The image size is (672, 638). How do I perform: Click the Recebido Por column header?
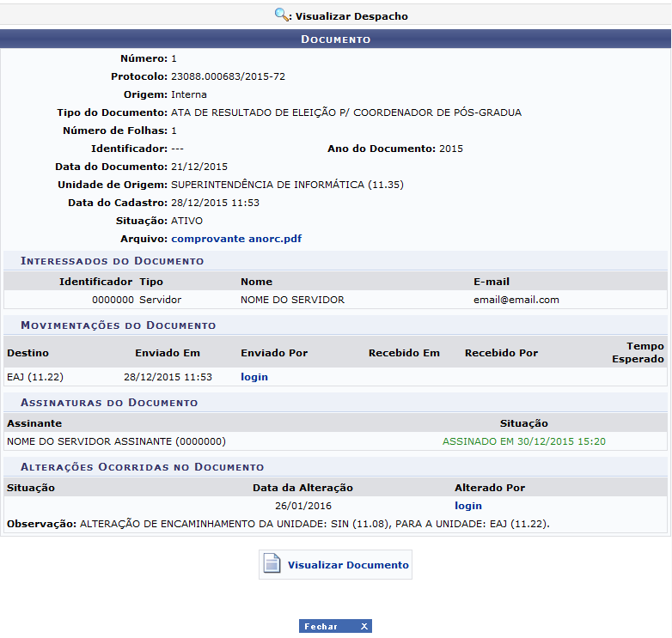501,353
